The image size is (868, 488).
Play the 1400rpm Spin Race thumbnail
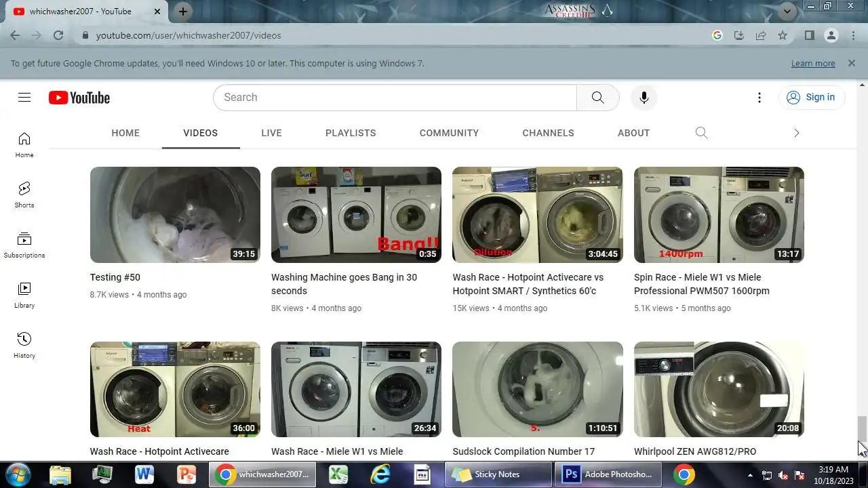[719, 215]
